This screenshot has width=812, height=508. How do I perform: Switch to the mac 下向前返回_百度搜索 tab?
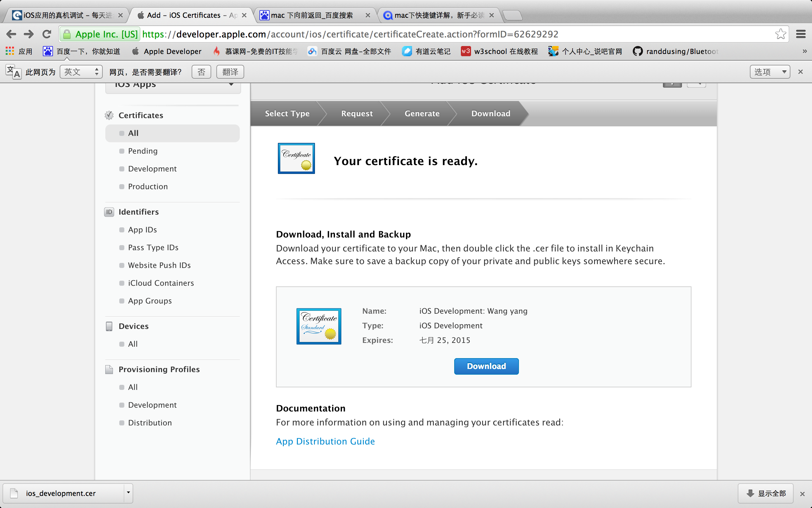(312, 15)
